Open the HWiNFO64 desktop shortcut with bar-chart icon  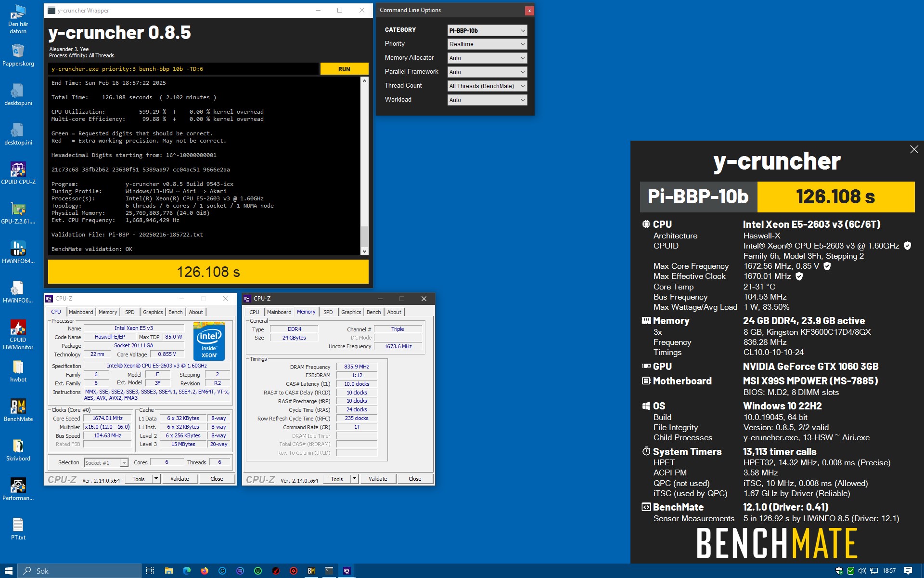(x=18, y=252)
